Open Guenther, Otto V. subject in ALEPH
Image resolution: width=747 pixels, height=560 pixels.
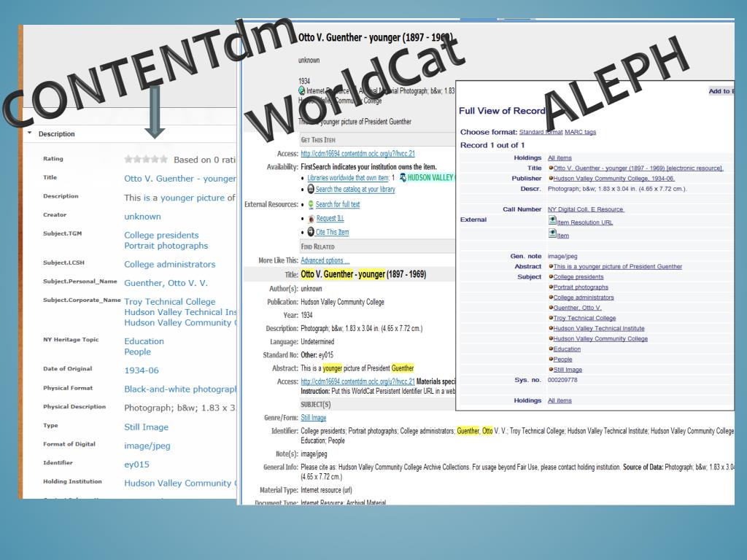[x=578, y=308]
